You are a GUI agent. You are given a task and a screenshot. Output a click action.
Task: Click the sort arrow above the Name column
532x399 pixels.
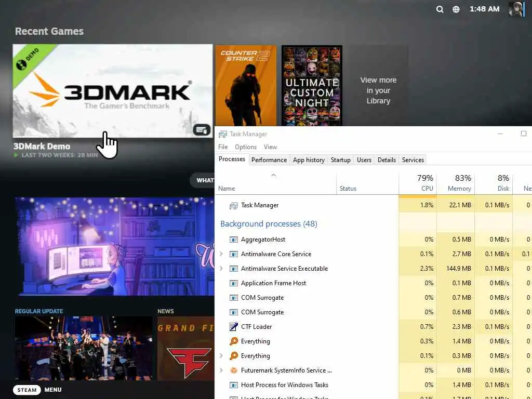(x=273, y=176)
